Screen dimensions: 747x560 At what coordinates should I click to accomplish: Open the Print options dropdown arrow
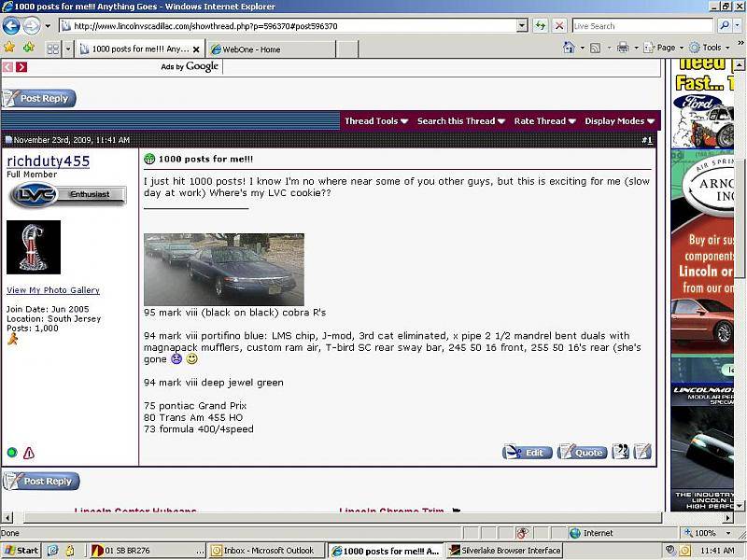click(636, 48)
